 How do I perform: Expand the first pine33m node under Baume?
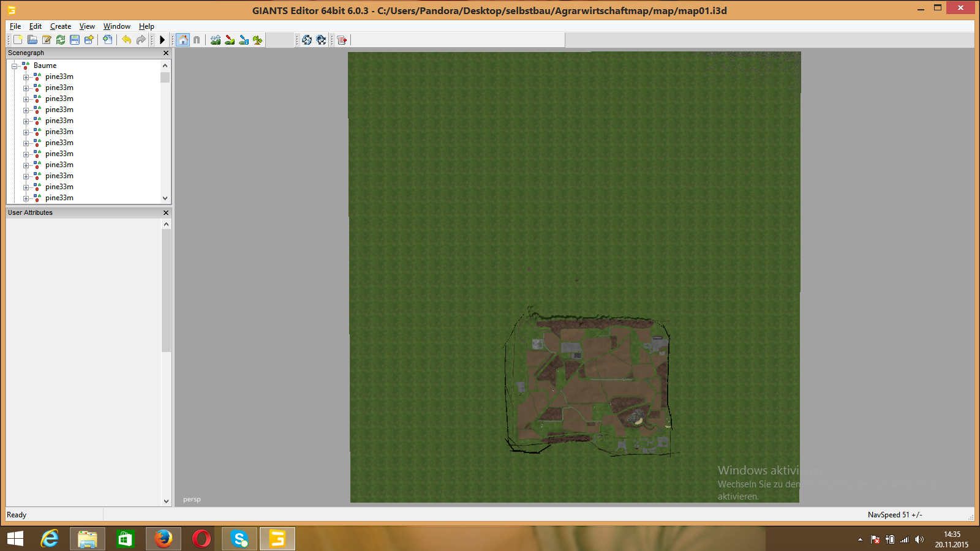[26, 77]
